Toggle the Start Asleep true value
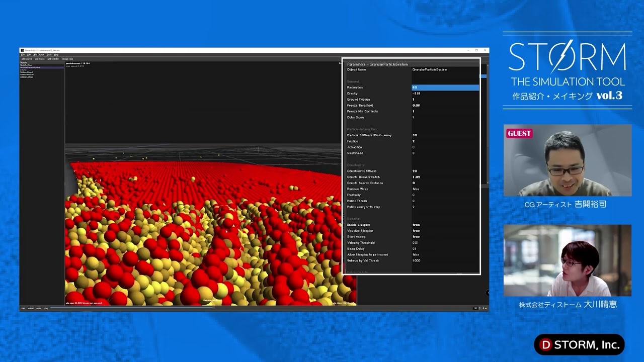The height and width of the screenshot is (362, 644). click(445, 237)
